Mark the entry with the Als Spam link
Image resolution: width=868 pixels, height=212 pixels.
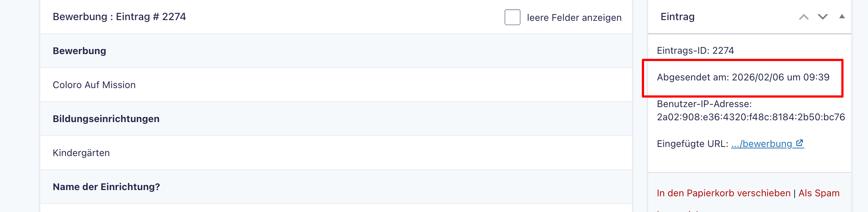(819, 193)
